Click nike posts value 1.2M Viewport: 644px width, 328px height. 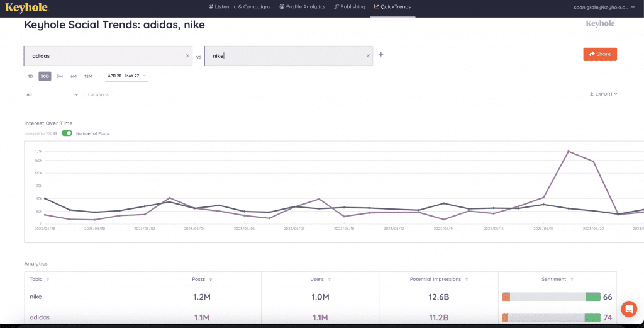point(202,297)
